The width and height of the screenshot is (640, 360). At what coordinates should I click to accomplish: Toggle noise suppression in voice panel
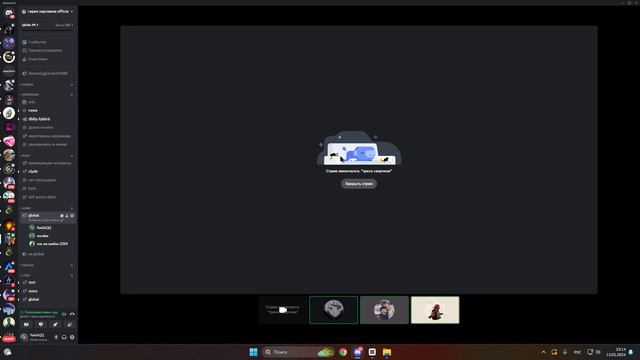(64, 314)
